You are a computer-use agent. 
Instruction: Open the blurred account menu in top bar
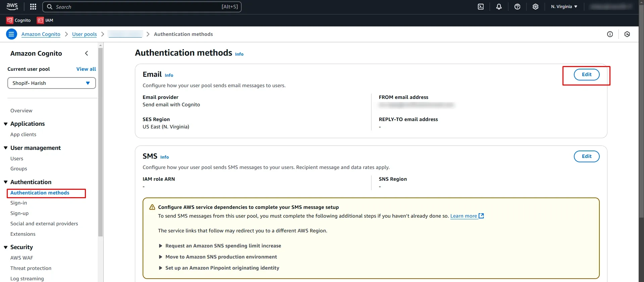(x=611, y=7)
